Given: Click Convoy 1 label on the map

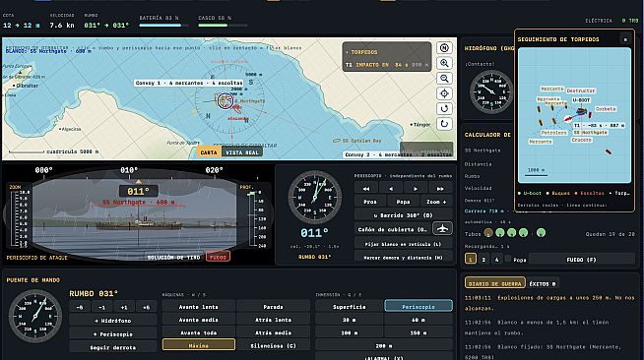Looking at the screenshot, I should tap(189, 83).
